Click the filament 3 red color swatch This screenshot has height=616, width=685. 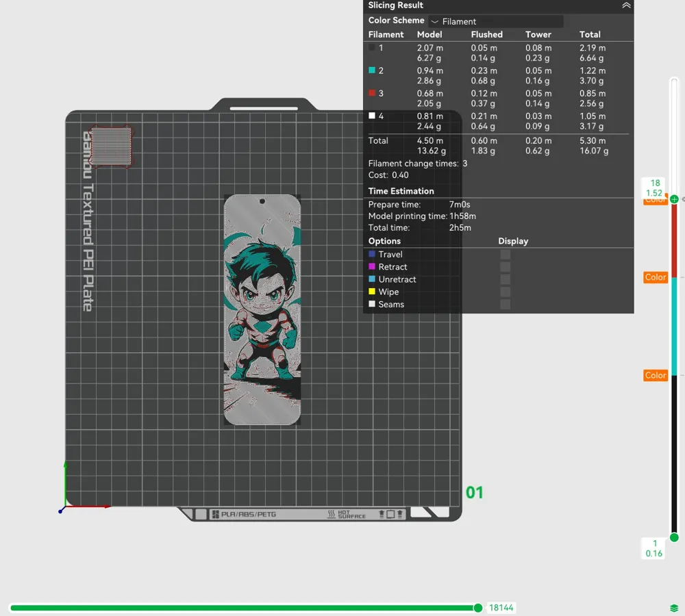[372, 93]
